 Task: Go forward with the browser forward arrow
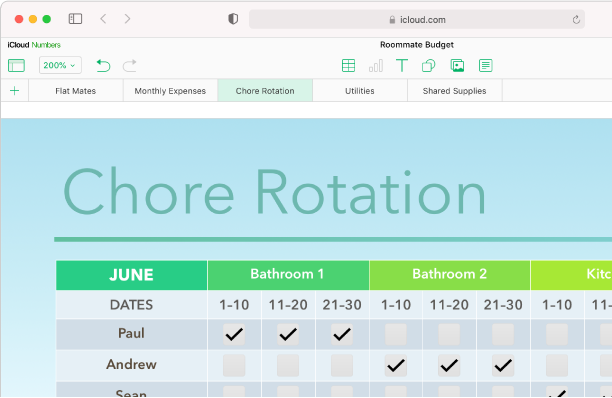[127, 19]
